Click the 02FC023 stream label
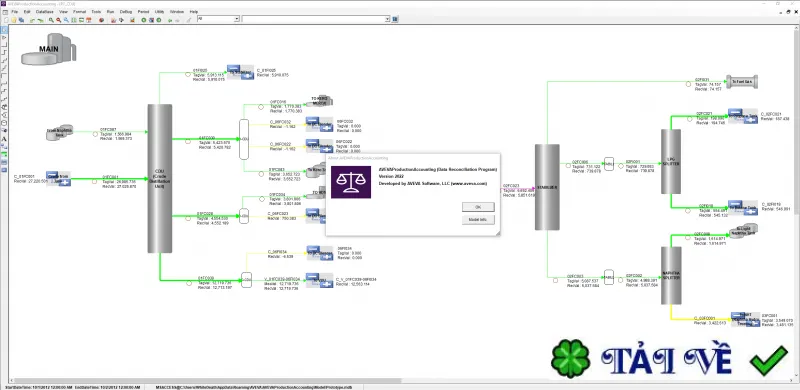Viewport: 800px width, 390px height. tap(511, 186)
